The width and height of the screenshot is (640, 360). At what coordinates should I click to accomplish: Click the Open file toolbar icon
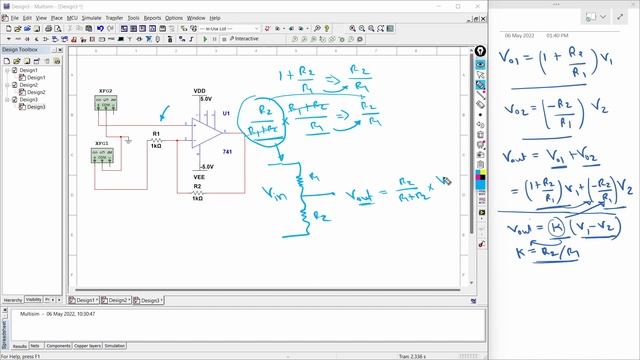click(18, 29)
